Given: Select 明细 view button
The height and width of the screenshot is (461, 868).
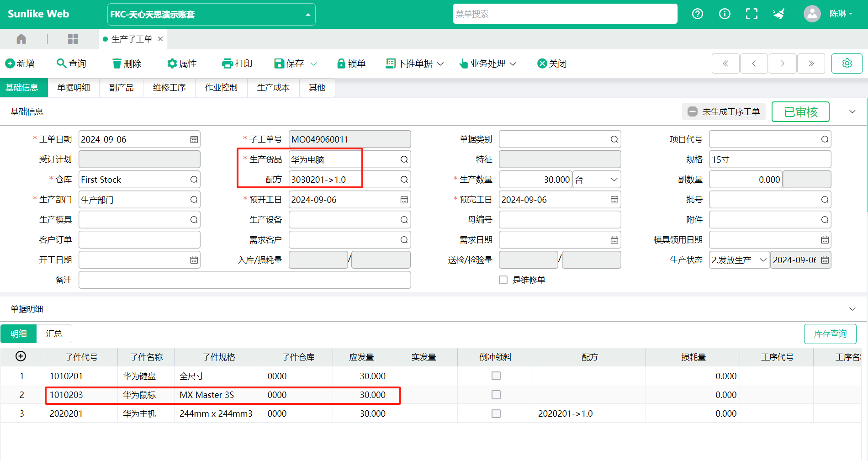Looking at the screenshot, I should [19, 334].
